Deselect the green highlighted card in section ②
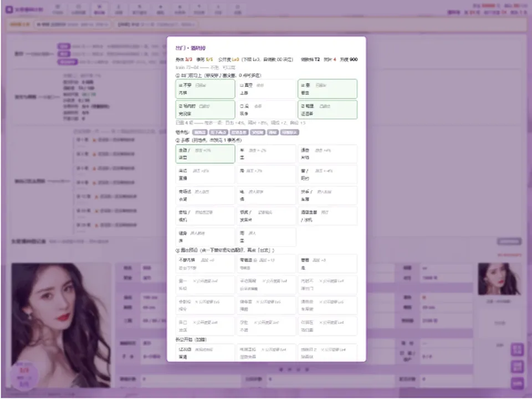Image resolution: width=532 pixels, height=399 pixels. [205, 154]
